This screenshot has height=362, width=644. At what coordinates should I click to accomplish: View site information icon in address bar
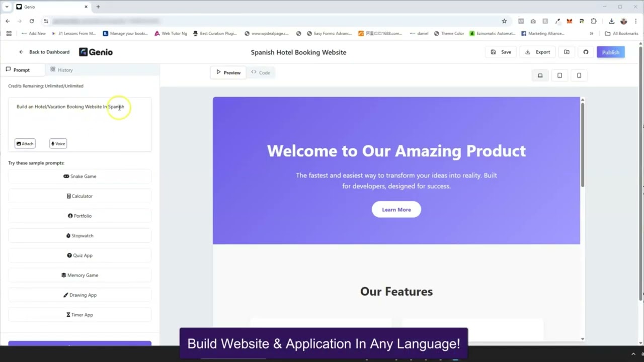point(46,21)
